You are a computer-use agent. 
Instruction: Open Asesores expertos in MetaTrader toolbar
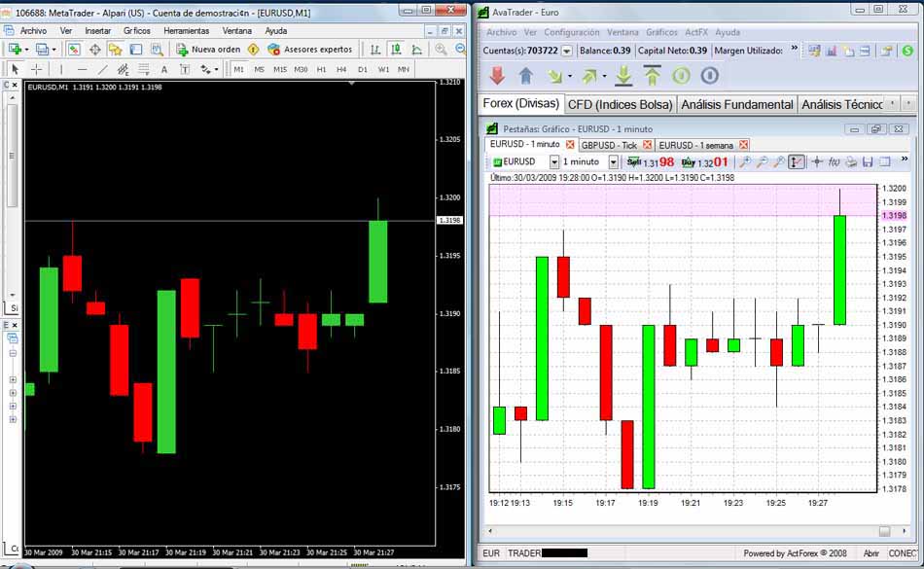(x=309, y=49)
